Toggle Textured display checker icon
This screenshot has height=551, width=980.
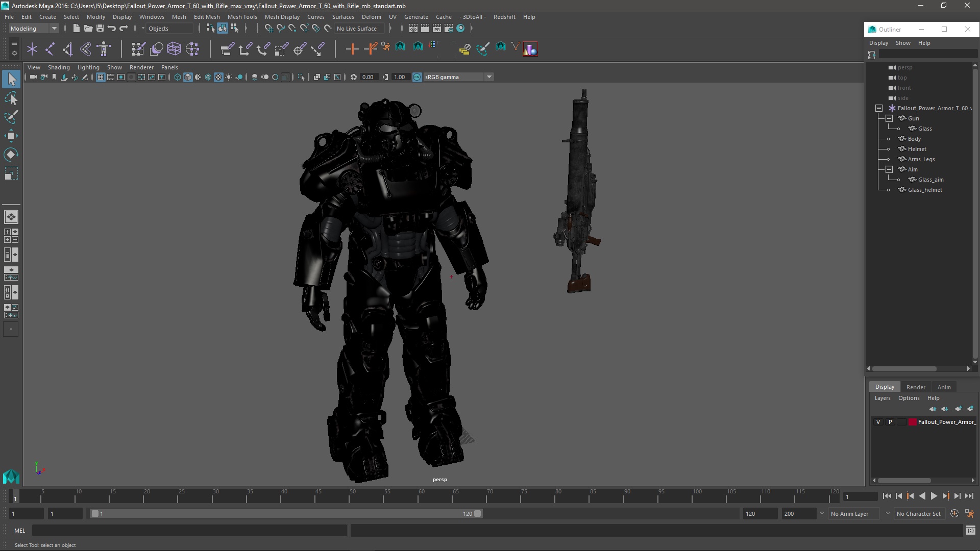(x=218, y=77)
